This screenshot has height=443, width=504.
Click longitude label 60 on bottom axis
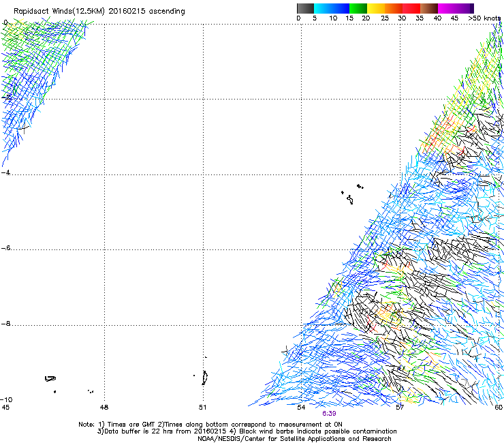click(499, 408)
